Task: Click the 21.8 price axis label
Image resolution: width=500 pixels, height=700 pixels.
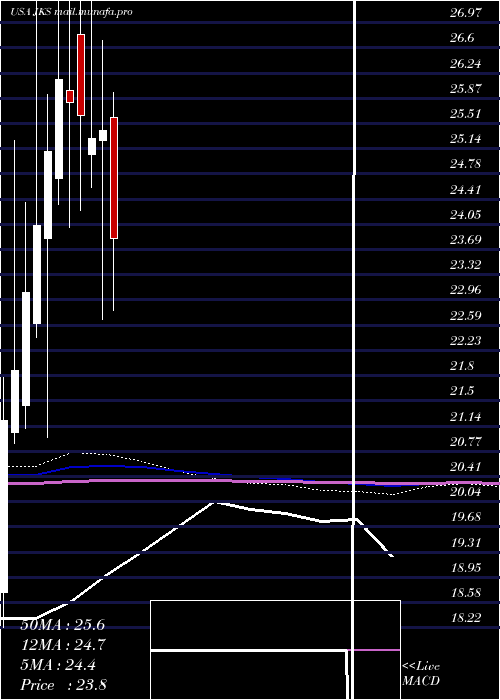Action: pyautogui.click(x=462, y=366)
